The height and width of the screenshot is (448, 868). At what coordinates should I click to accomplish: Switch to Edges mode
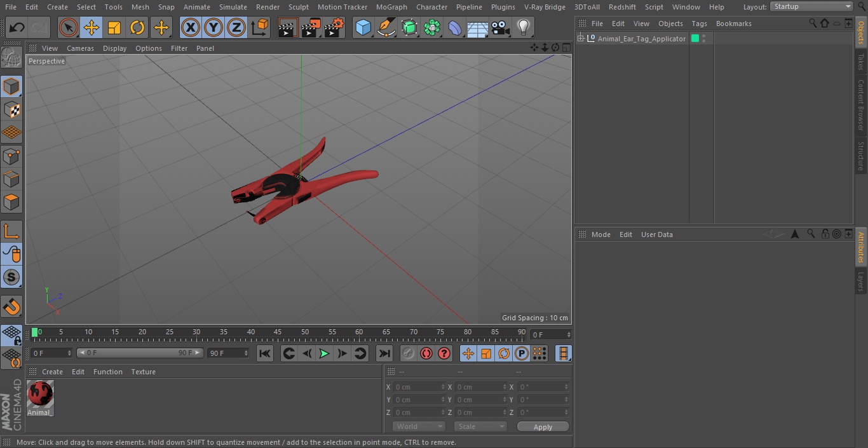point(11,179)
